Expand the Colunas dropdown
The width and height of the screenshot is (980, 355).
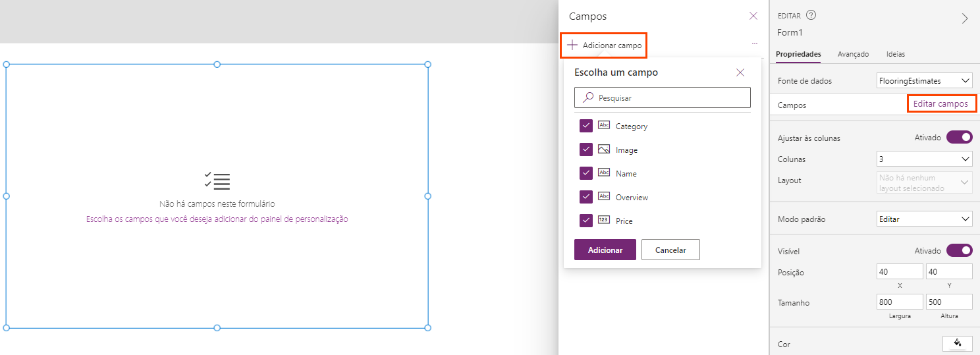925,159
